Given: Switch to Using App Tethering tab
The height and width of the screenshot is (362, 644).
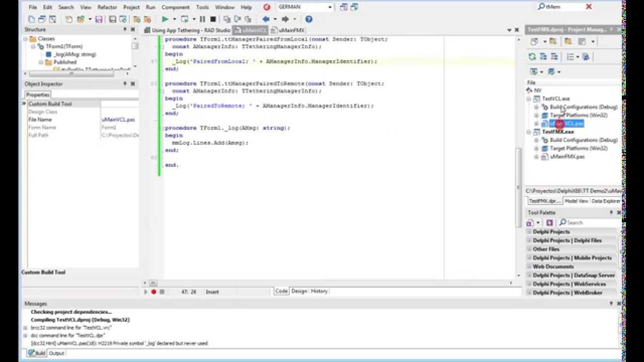Looking at the screenshot, I should coord(187,30).
